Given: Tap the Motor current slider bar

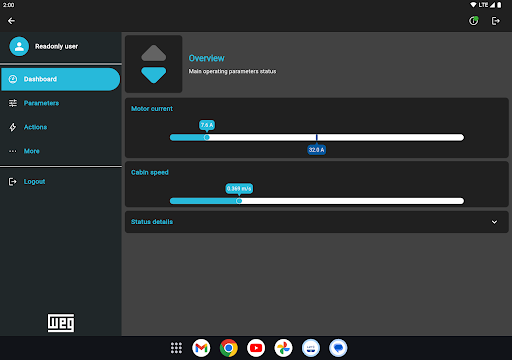Looking at the screenshot, I should (317, 137).
